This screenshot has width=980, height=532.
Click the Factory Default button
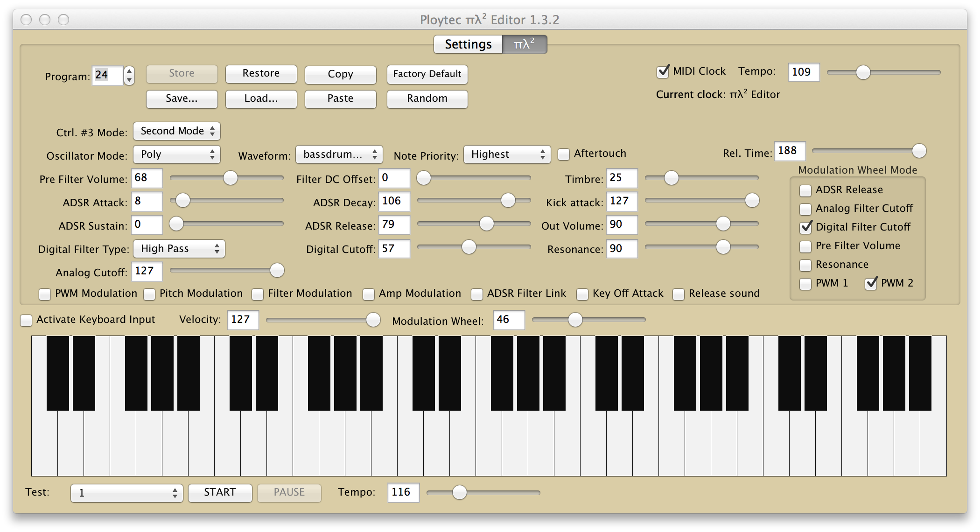427,74
